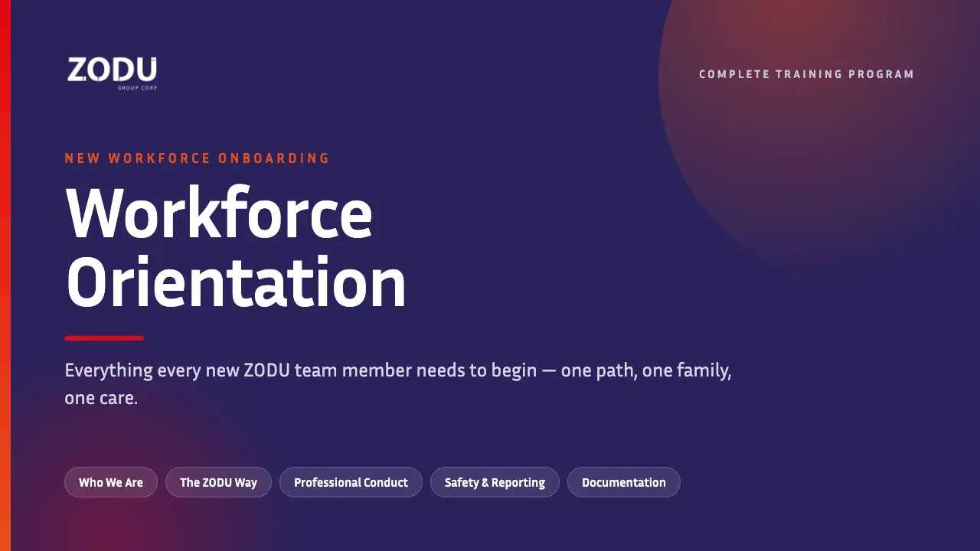
Task: Click the ZODU Group Corp logo
Action: pos(112,73)
